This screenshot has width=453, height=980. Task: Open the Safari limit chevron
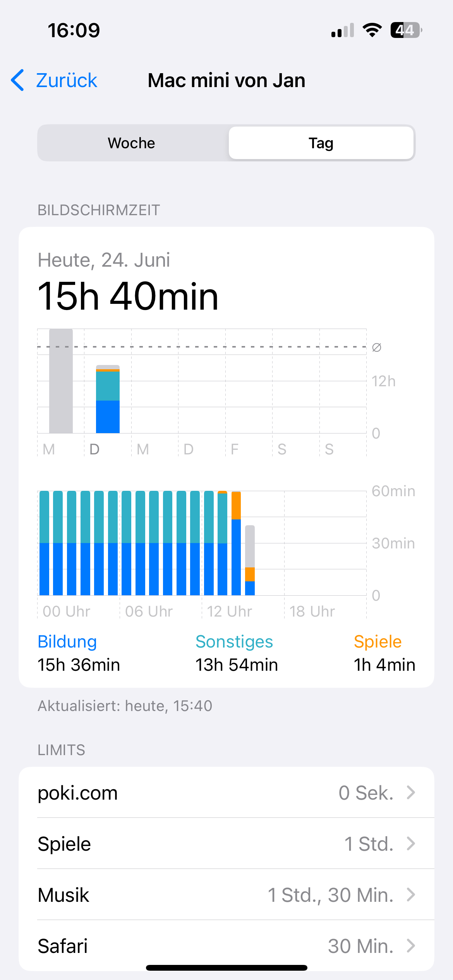click(411, 946)
